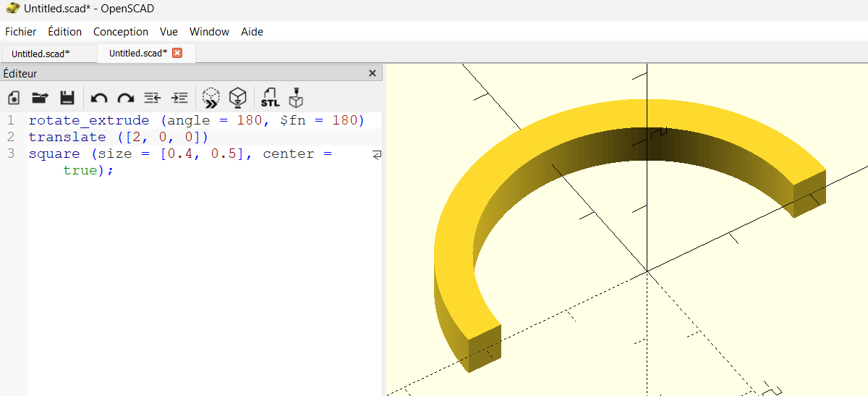The height and width of the screenshot is (396, 868).
Task: Switch to the first Untitled.scad* tab
Action: click(48, 54)
